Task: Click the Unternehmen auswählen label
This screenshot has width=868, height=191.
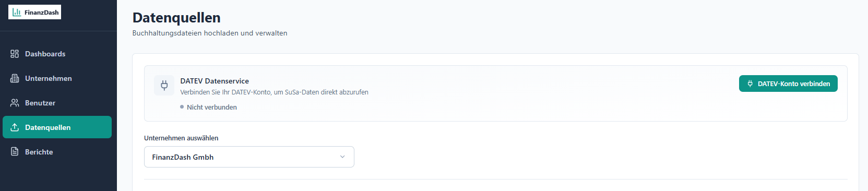Action: point(181,138)
